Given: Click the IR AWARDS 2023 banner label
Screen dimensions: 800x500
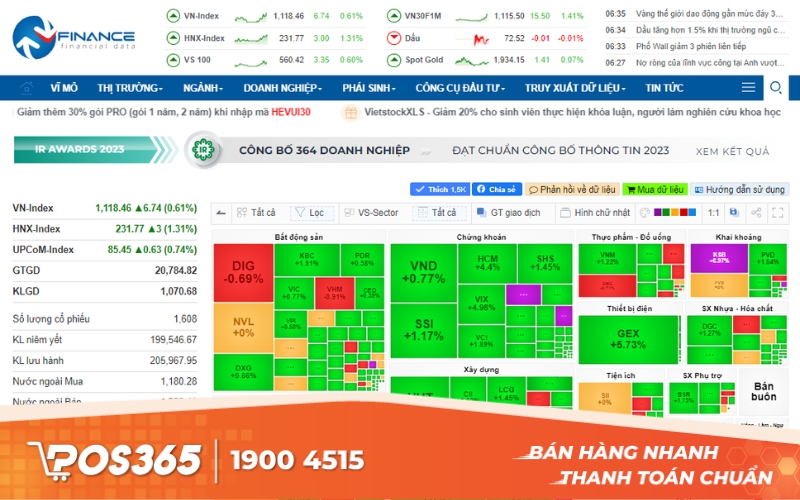Looking at the screenshot, I should pyautogui.click(x=80, y=149).
